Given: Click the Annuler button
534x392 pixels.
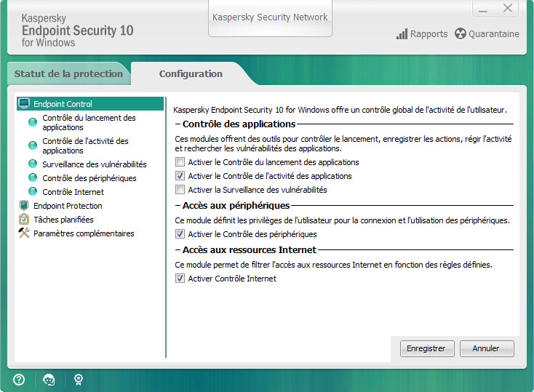Looking at the screenshot, I should [x=487, y=348].
